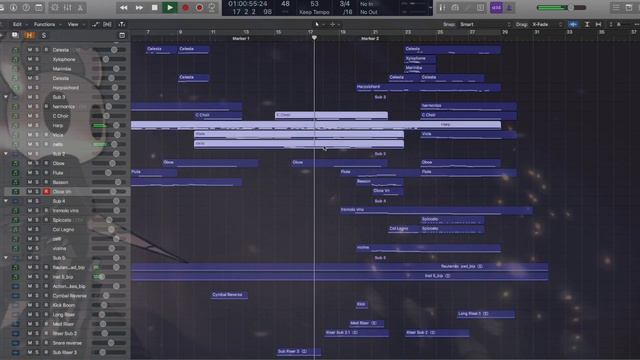Collapse the Sub 4 track stack

click(x=6, y=201)
